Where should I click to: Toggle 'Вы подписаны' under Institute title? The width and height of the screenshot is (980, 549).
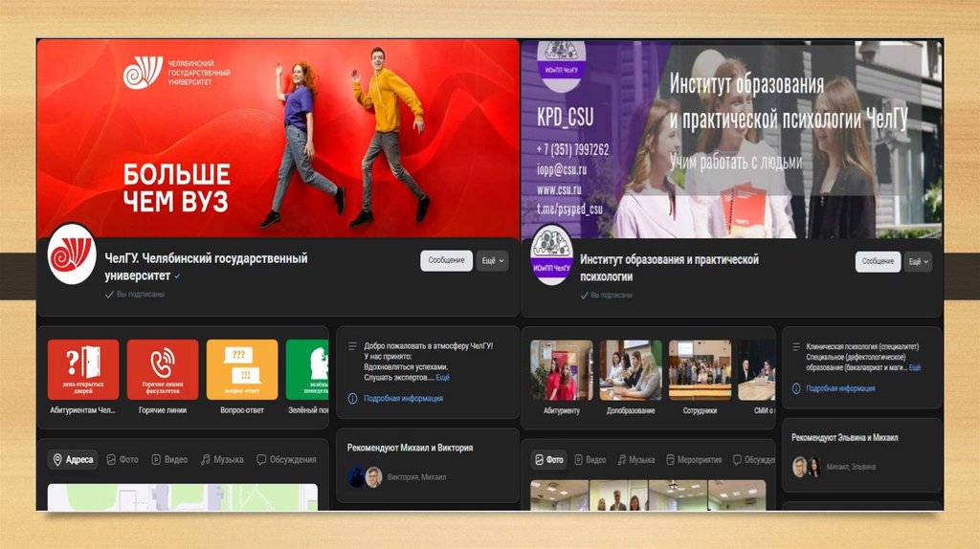[x=606, y=295]
